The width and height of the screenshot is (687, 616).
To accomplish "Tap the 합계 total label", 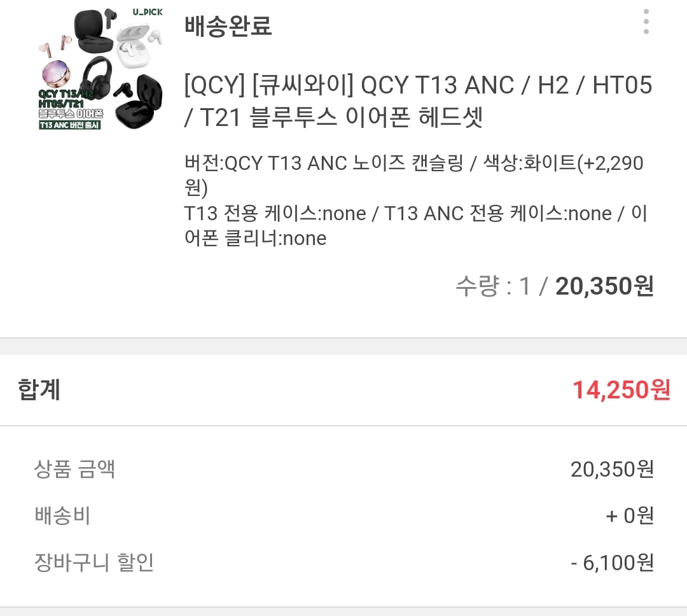I will pos(39,389).
